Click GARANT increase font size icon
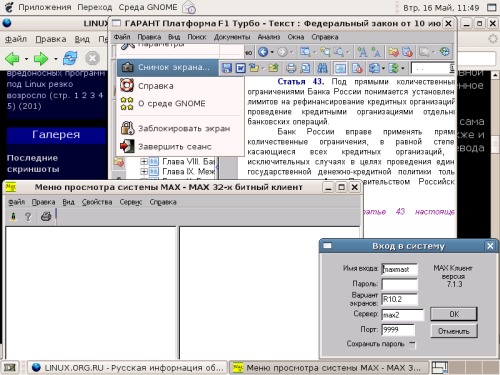 (x=362, y=52)
